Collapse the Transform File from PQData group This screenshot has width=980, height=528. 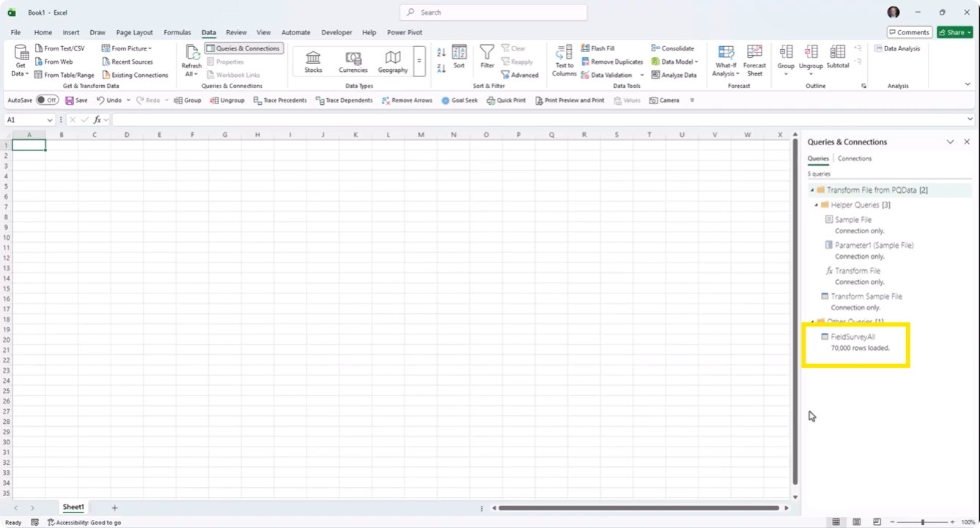click(x=812, y=191)
